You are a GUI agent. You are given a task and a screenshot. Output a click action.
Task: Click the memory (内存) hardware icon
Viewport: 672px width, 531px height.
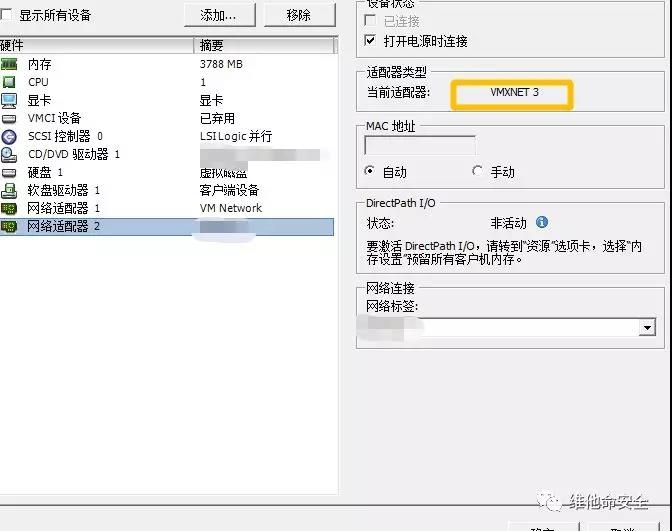[x=9, y=64]
